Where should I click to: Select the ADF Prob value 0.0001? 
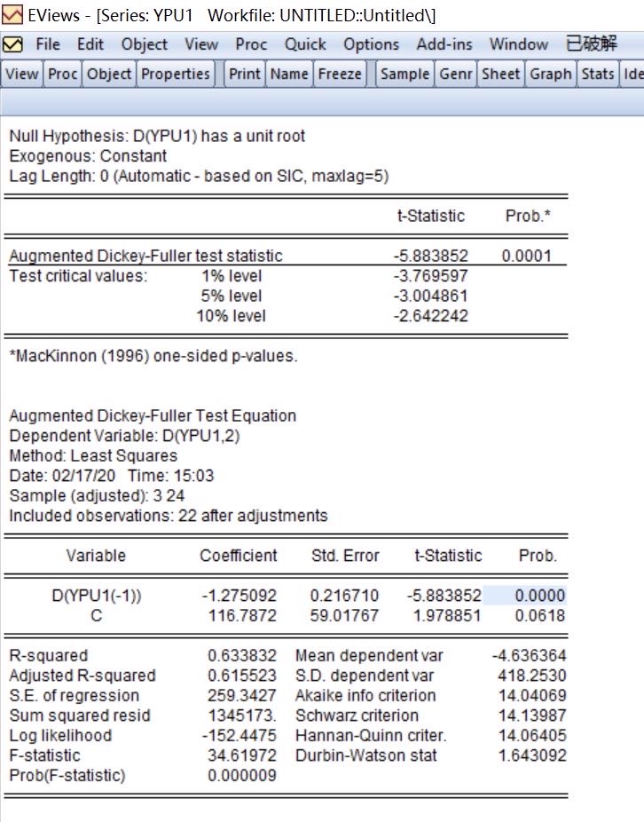(527, 256)
